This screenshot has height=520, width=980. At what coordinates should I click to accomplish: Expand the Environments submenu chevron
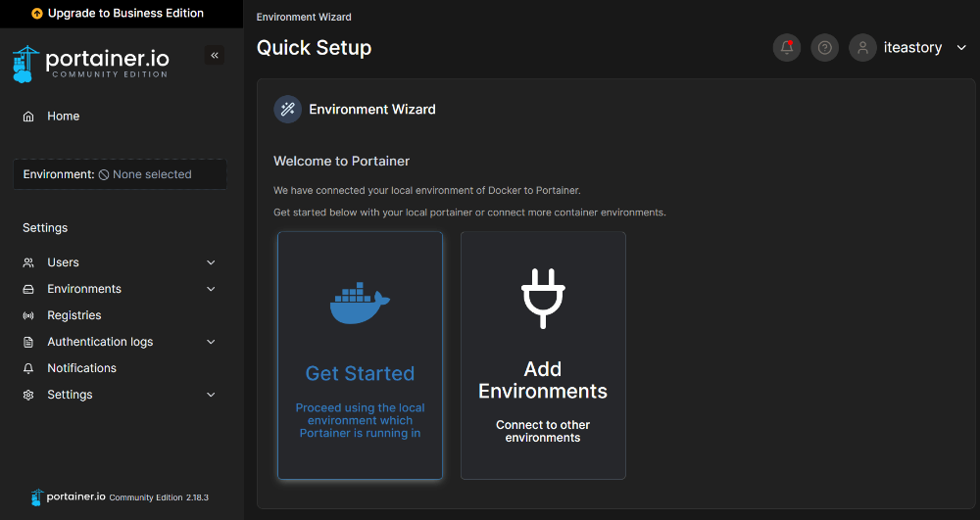click(x=211, y=289)
